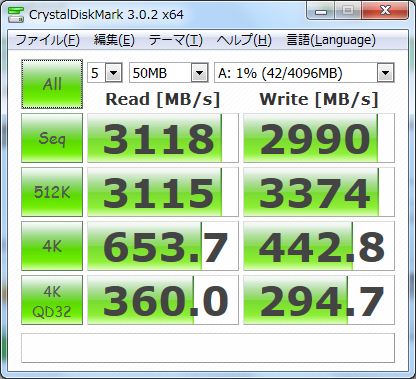Expand the drive A: selection dropdown

point(386,73)
